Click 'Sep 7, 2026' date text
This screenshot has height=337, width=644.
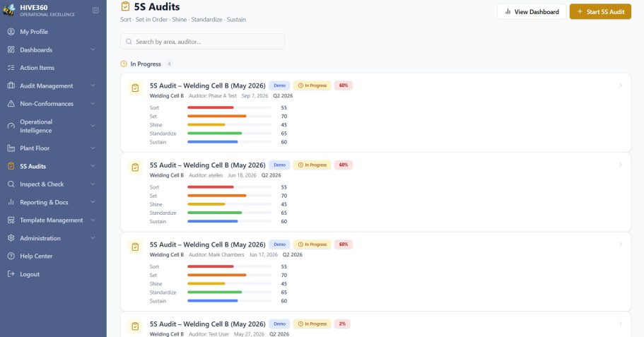coord(254,95)
